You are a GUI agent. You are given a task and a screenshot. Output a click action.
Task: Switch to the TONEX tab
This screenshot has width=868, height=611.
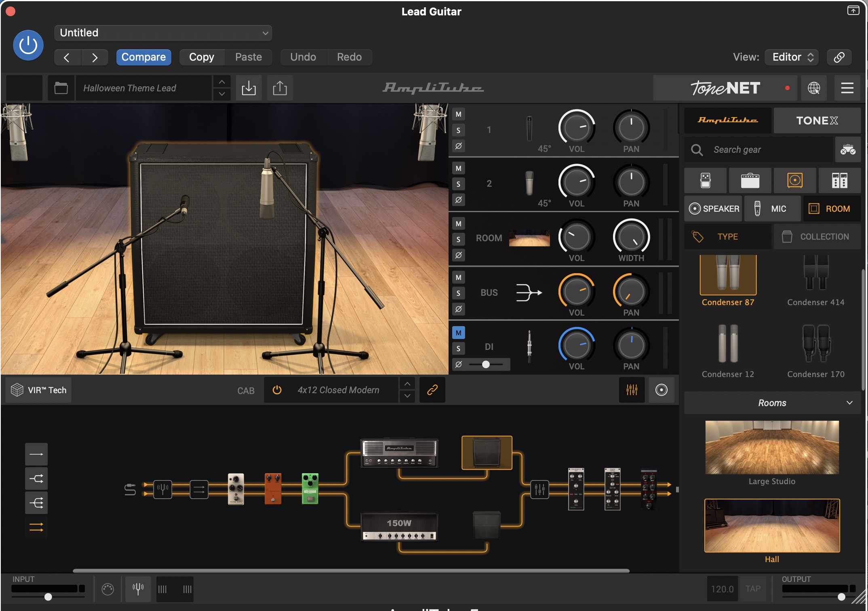point(817,120)
